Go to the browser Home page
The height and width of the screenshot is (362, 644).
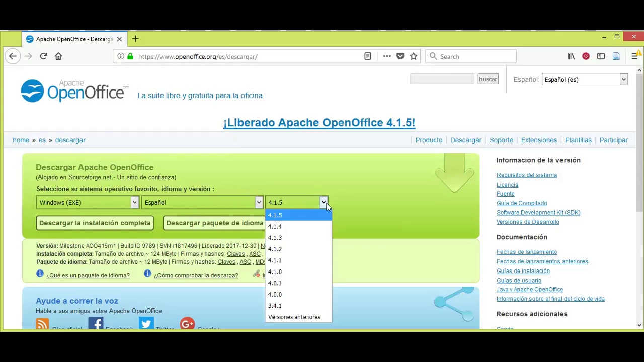58,56
